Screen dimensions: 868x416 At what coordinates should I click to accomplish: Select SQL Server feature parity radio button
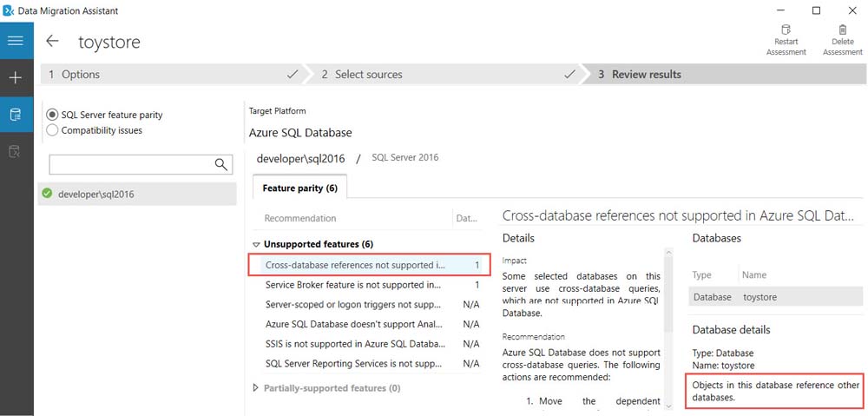[53, 115]
